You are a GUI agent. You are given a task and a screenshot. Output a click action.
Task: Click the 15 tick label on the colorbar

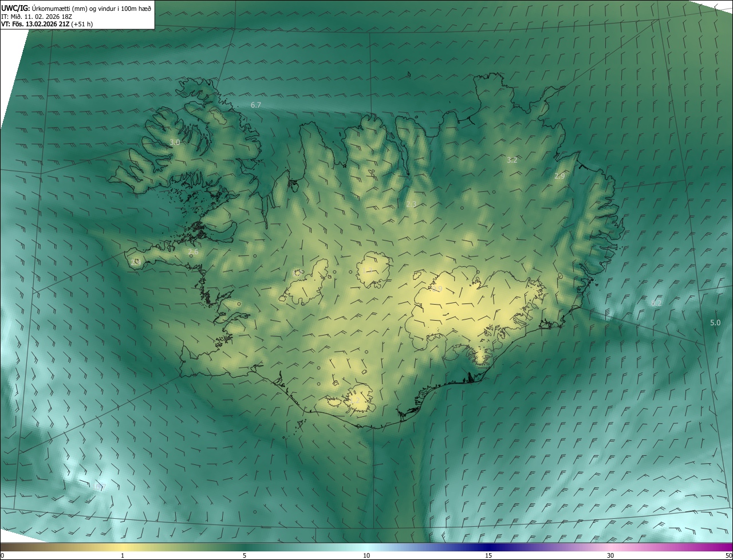(x=488, y=556)
